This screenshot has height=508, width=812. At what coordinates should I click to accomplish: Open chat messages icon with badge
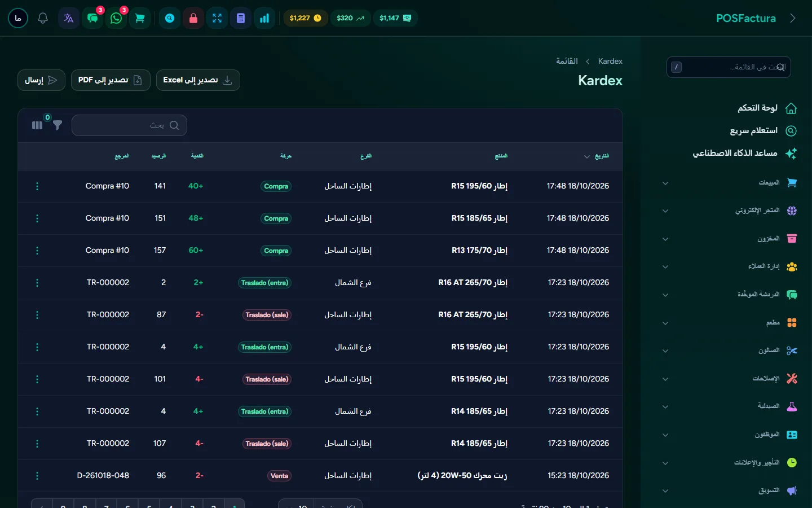coord(92,18)
